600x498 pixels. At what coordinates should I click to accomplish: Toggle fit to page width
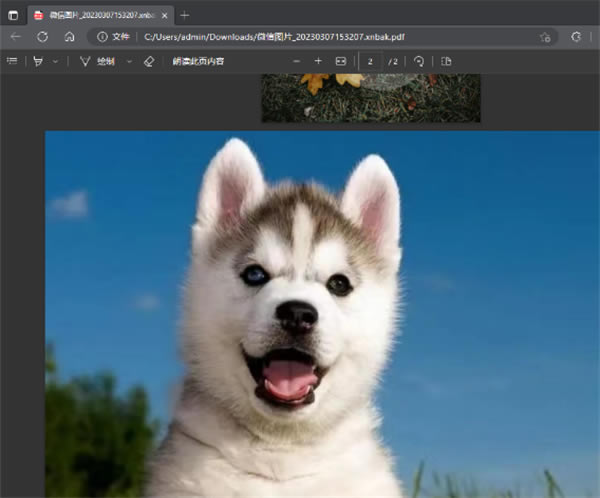pyautogui.click(x=341, y=61)
